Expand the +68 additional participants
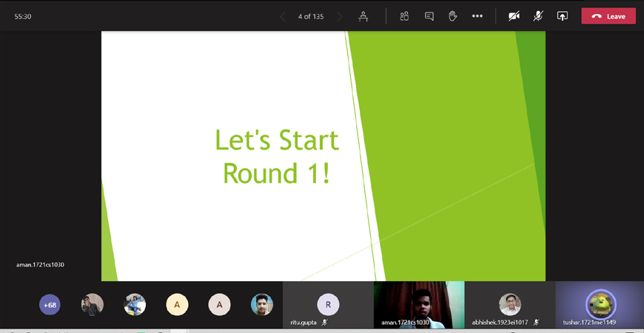Image resolution: width=644 pixels, height=333 pixels. (50, 305)
